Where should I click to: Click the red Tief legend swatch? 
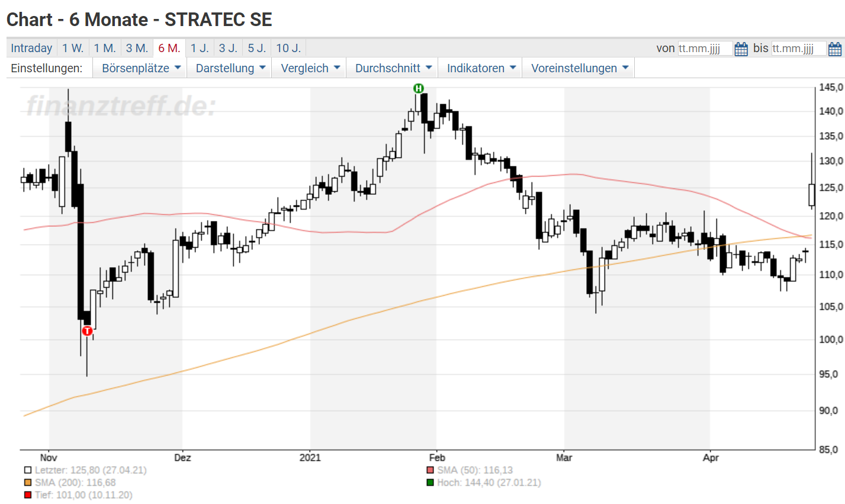click(28, 495)
